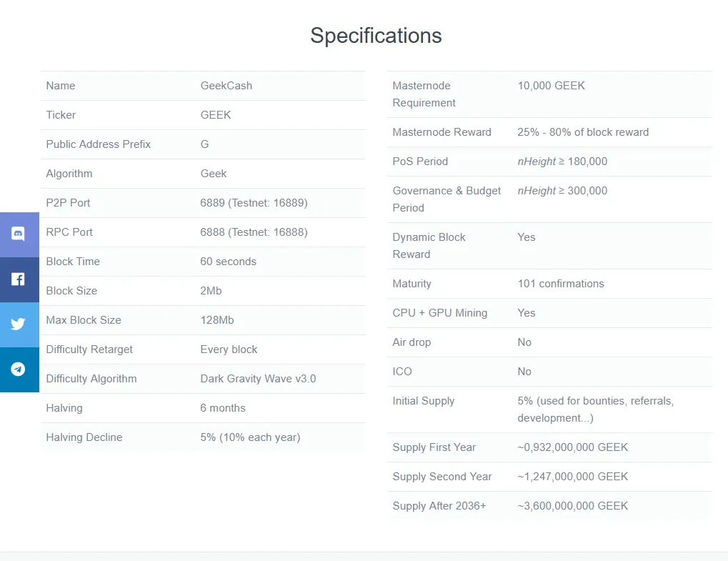Click the Block Time 60 seconds value
The width and height of the screenshot is (728, 561).
tap(228, 262)
